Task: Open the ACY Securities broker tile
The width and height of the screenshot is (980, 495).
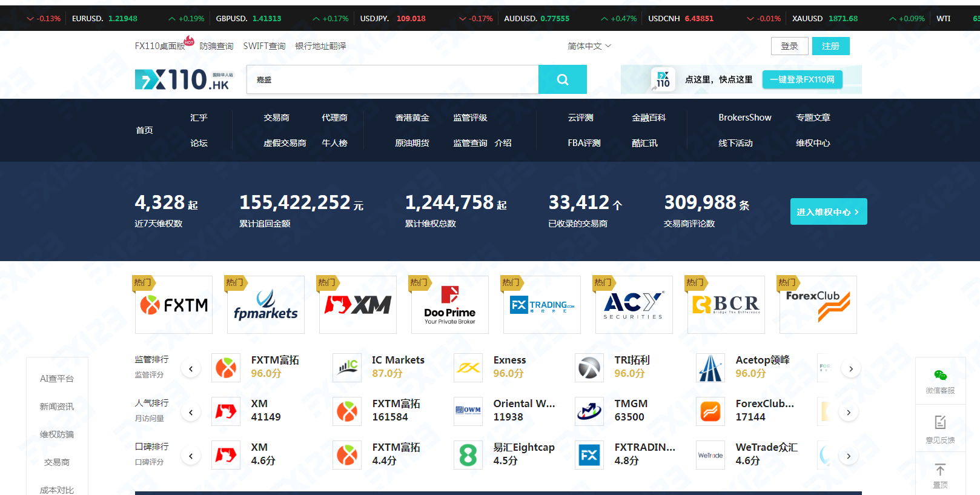Action: click(x=634, y=305)
